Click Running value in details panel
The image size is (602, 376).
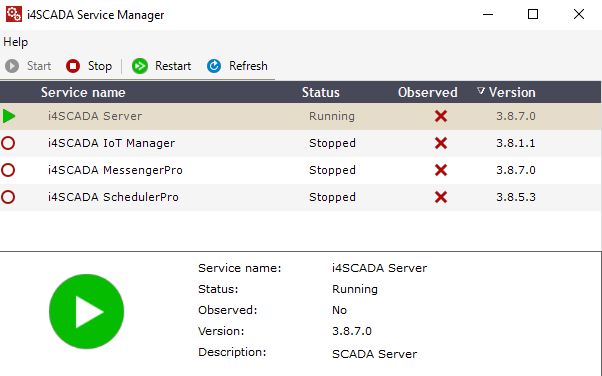[355, 289]
